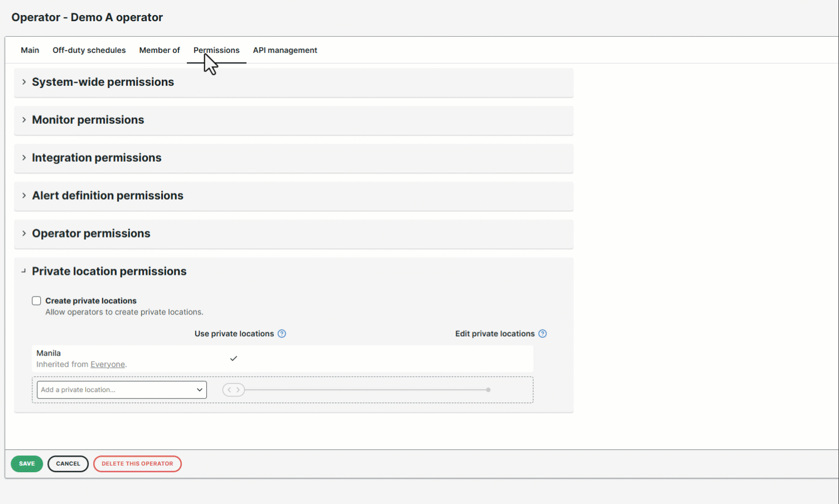The height and width of the screenshot is (504, 839).
Task: Open Off-duty schedules tab
Action: click(89, 50)
